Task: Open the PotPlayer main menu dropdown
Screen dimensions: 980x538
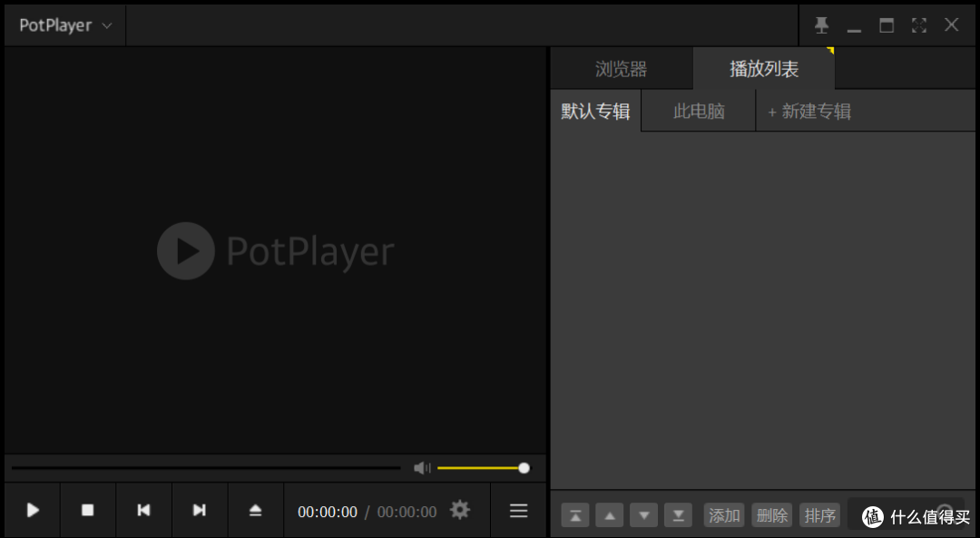Action: pos(65,25)
